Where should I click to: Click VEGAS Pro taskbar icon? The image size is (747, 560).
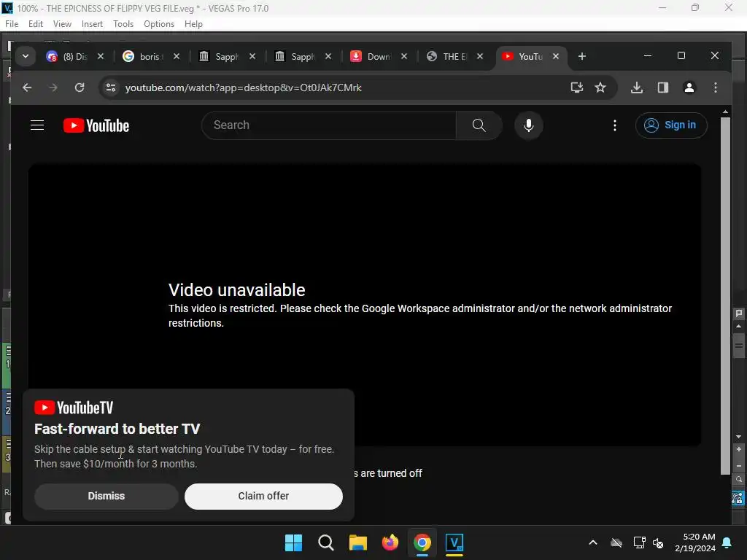tap(454, 542)
